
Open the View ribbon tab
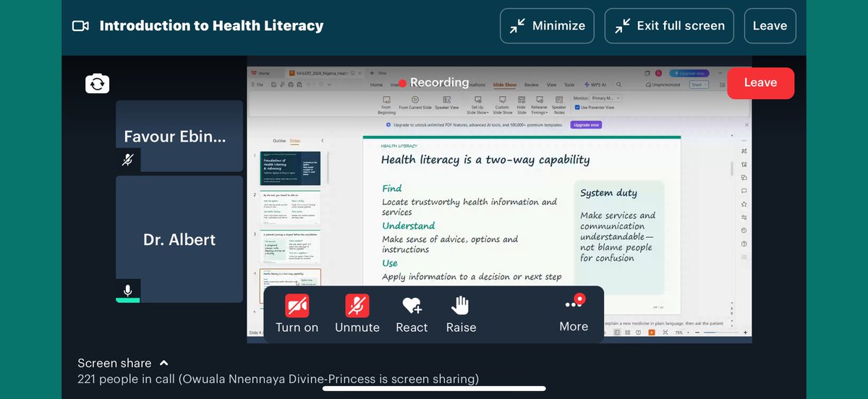pyautogui.click(x=551, y=85)
